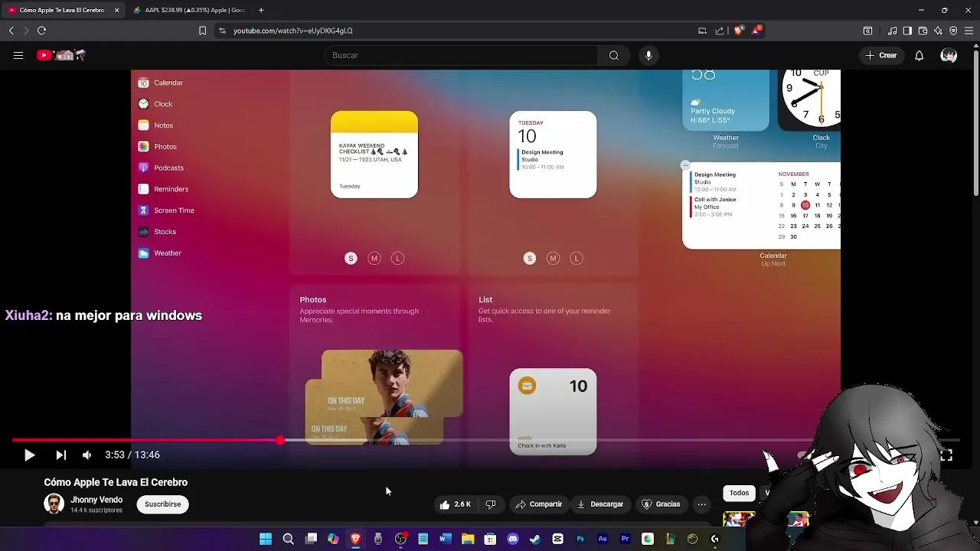The image size is (980, 551).
Task: Open the Brave Rewards triangle icon
Action: click(756, 31)
